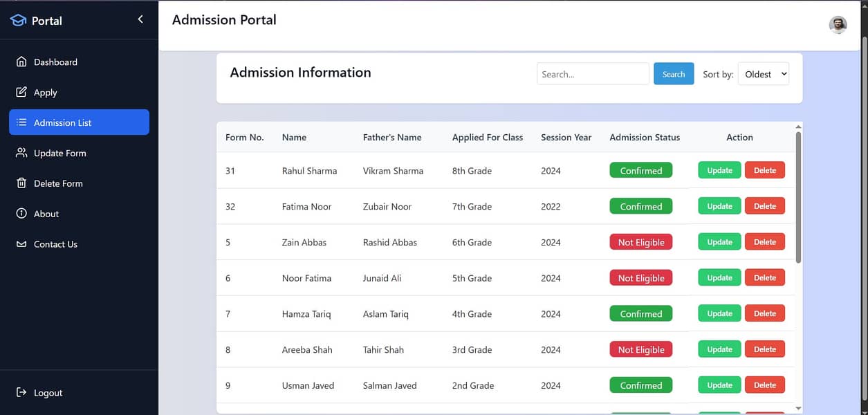Screen dimensions: 868x415
Task: Click the Update Form users icon
Action: pos(21,153)
